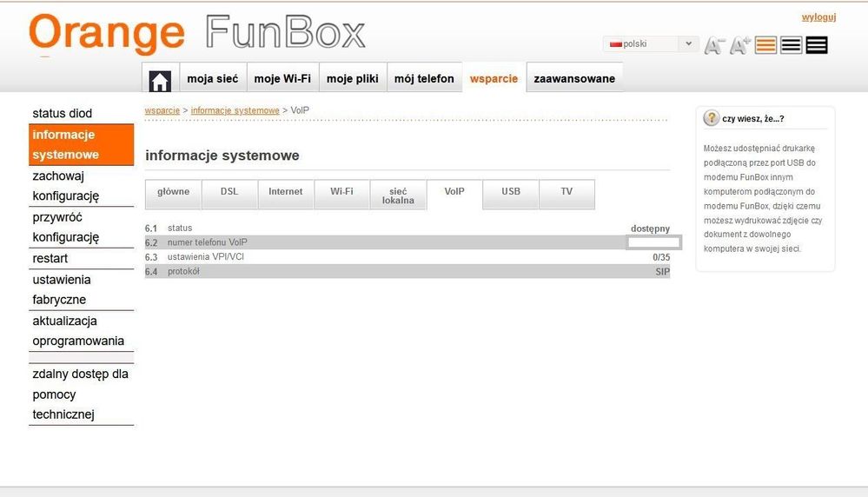Increase the font size with A+ icon
Screen dimensions: 868x497
click(x=740, y=45)
